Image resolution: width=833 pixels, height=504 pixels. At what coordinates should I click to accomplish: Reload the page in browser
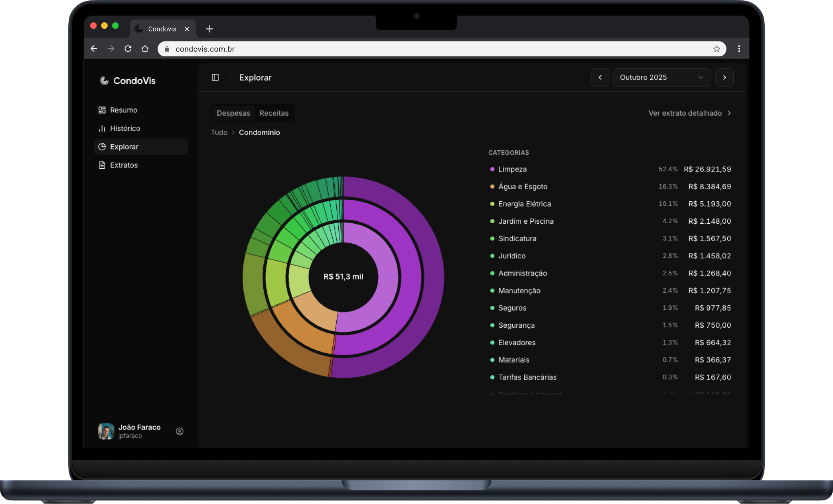[x=128, y=49]
